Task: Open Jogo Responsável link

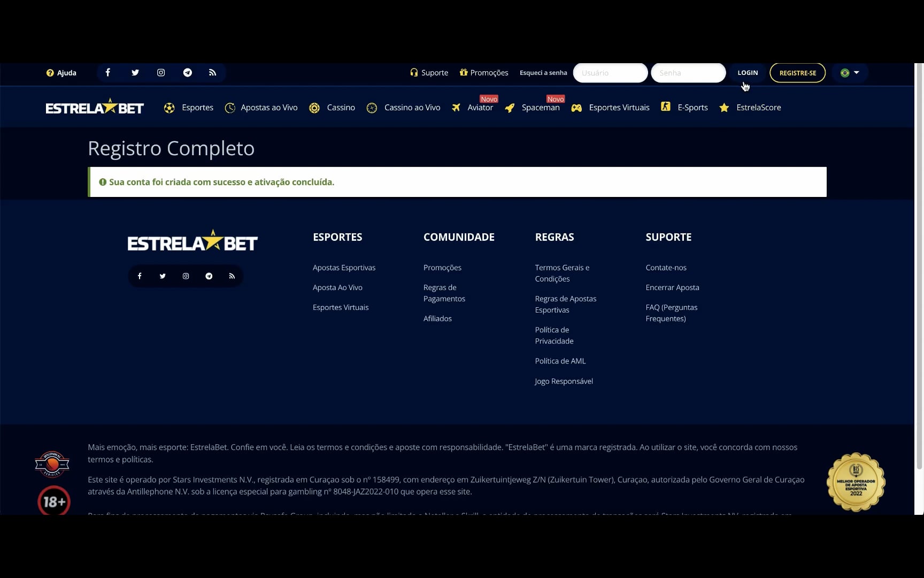Action: coord(564,381)
